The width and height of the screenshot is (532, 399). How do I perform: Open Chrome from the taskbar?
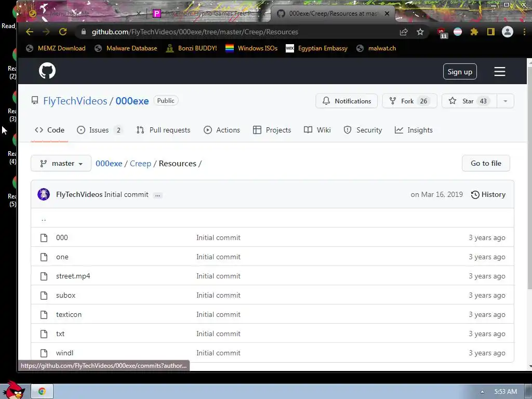(x=42, y=392)
